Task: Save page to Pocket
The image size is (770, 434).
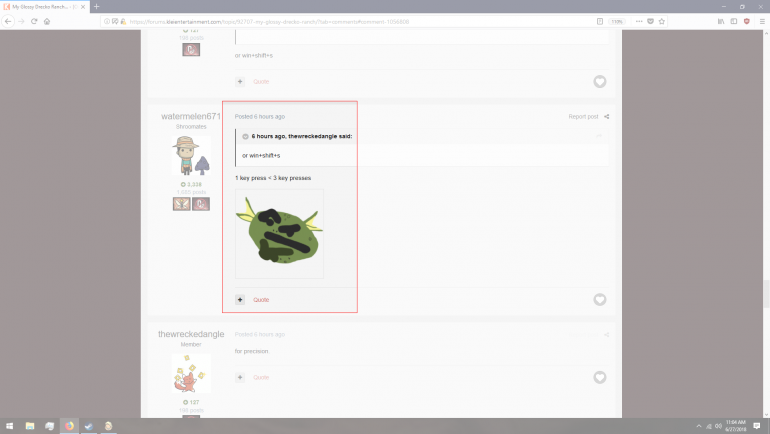Action: tap(650, 22)
